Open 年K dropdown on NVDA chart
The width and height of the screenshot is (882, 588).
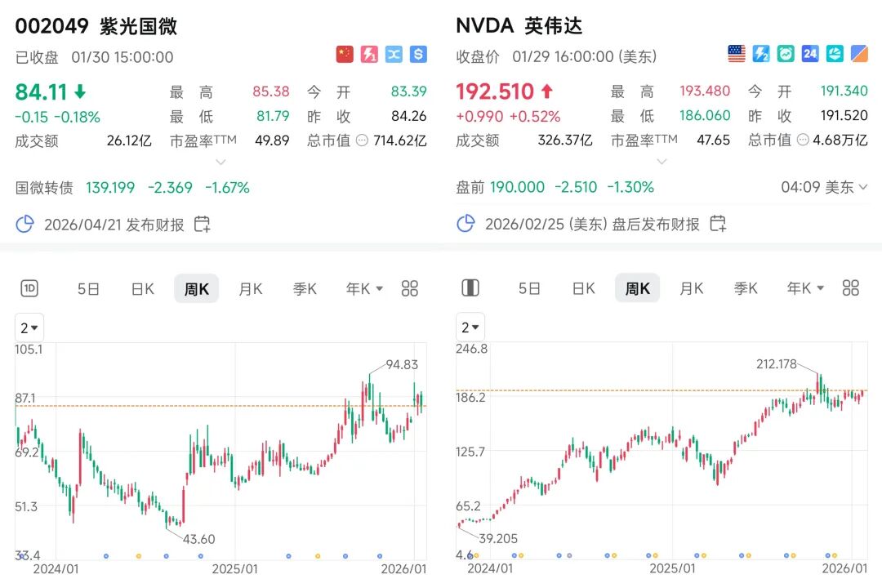pyautogui.click(x=805, y=288)
